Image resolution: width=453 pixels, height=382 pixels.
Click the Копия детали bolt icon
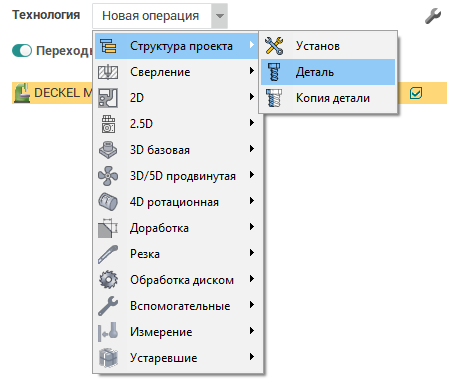(x=274, y=98)
